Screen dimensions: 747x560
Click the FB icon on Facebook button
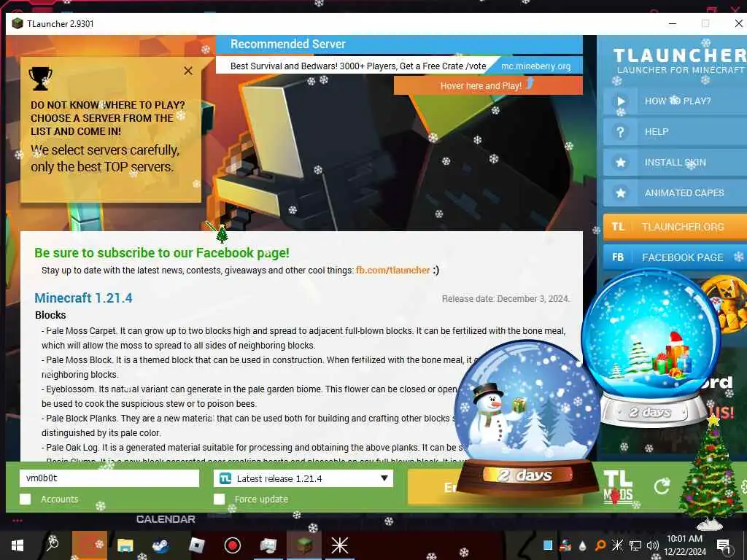click(618, 257)
